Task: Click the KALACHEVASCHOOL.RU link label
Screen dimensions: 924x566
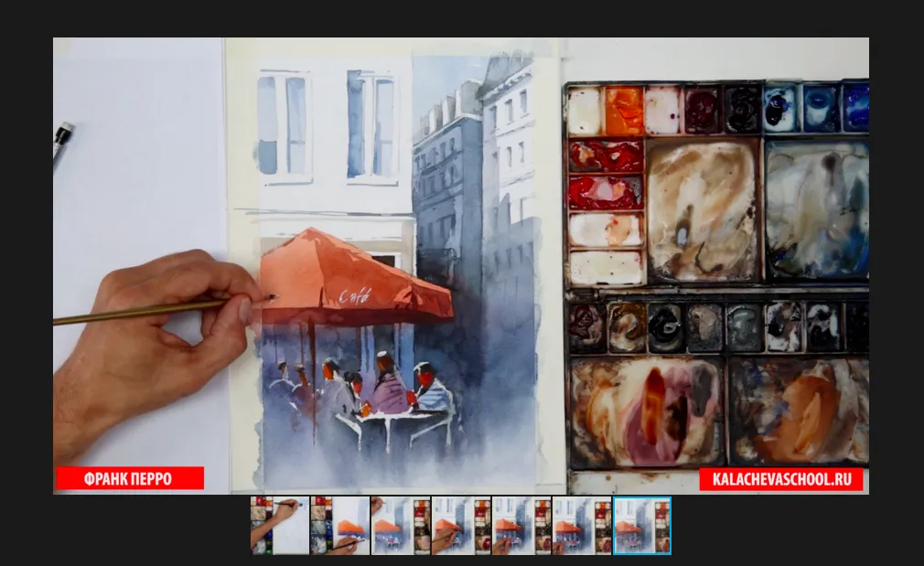Action: click(781, 479)
